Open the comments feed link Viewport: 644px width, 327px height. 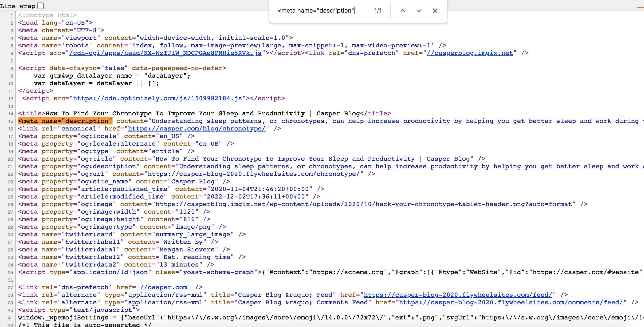pos(511,302)
